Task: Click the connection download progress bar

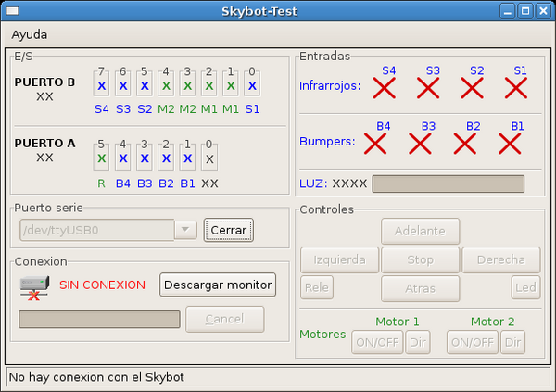Action: coord(99,319)
